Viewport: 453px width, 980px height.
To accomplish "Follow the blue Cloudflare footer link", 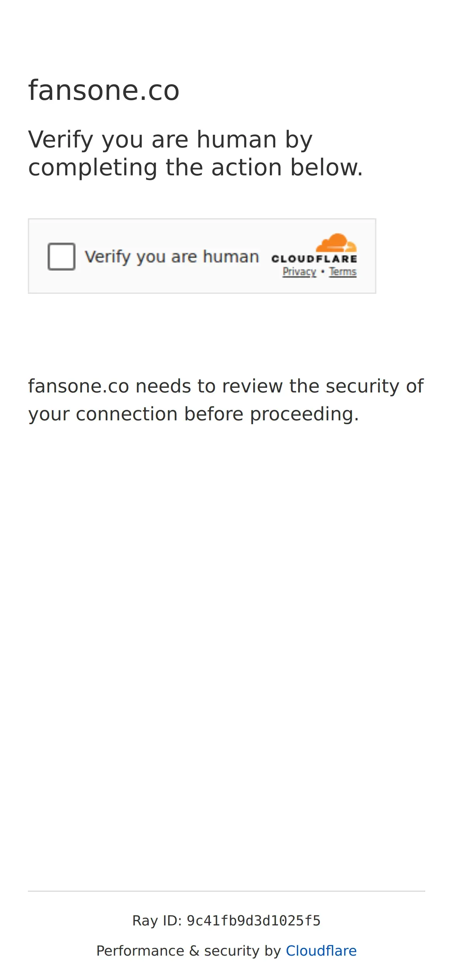I will click(321, 951).
